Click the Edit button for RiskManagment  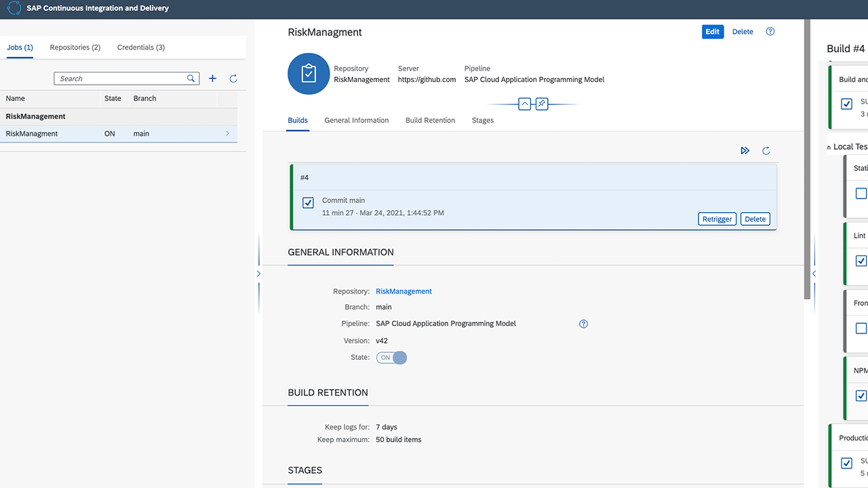point(712,31)
